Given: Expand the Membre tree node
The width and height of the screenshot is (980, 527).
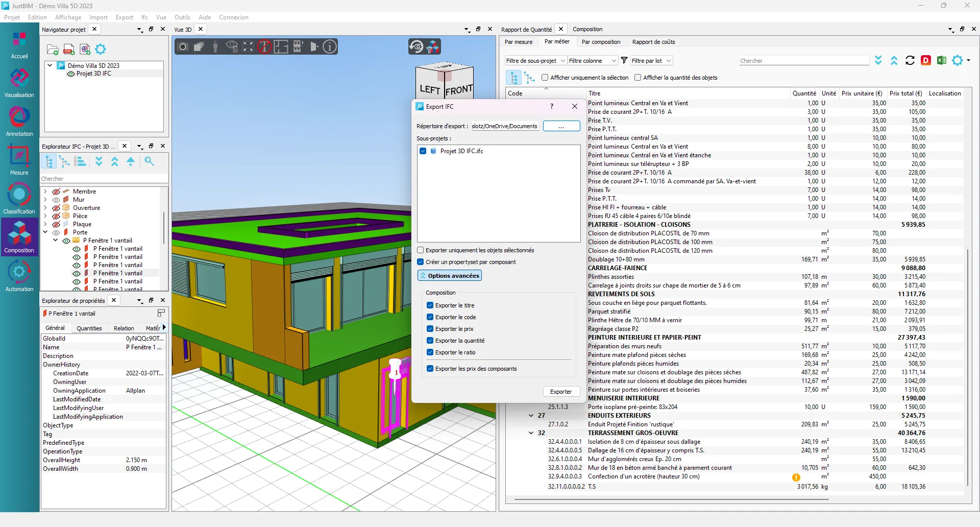Looking at the screenshot, I should click(x=45, y=191).
